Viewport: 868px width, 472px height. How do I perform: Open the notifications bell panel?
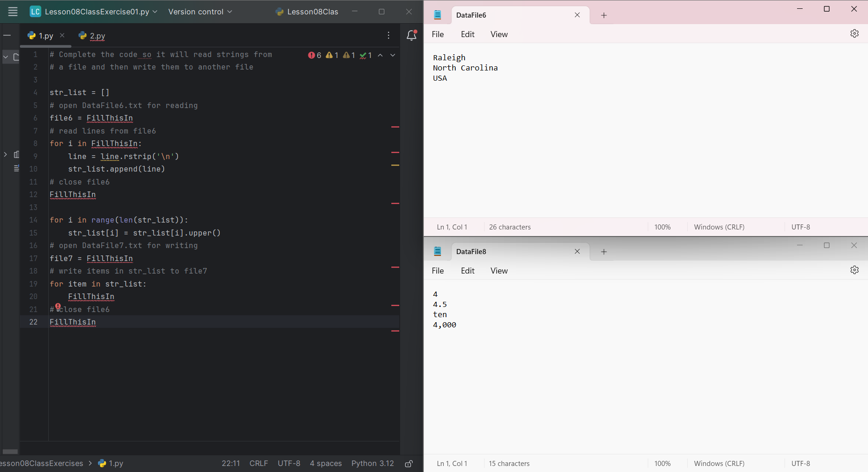point(411,36)
